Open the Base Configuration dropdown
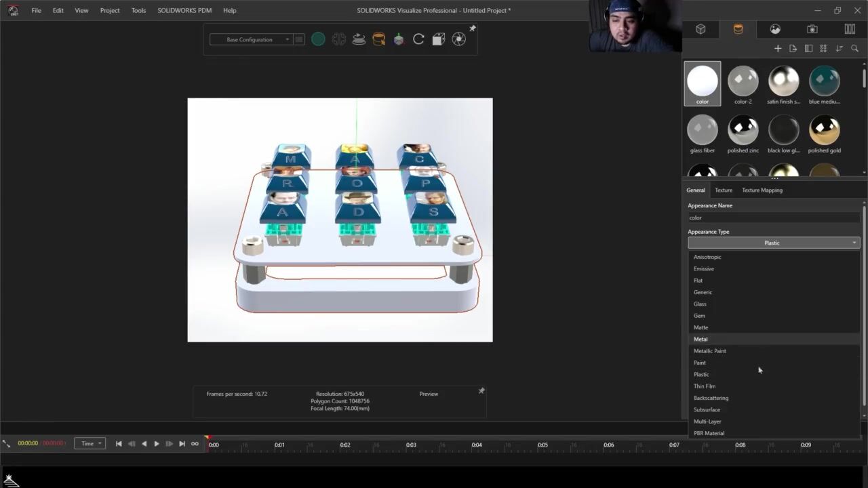The height and width of the screenshot is (488, 868). pyautogui.click(x=250, y=39)
